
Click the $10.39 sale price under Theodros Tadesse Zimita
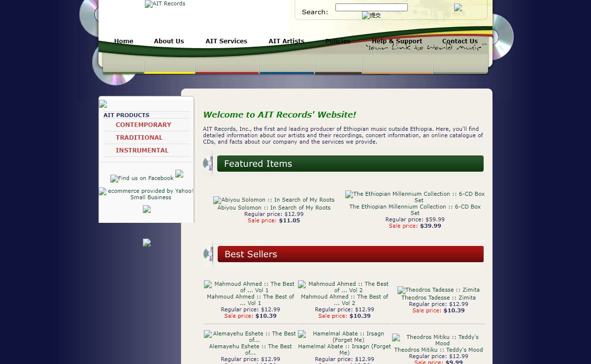coord(454,310)
